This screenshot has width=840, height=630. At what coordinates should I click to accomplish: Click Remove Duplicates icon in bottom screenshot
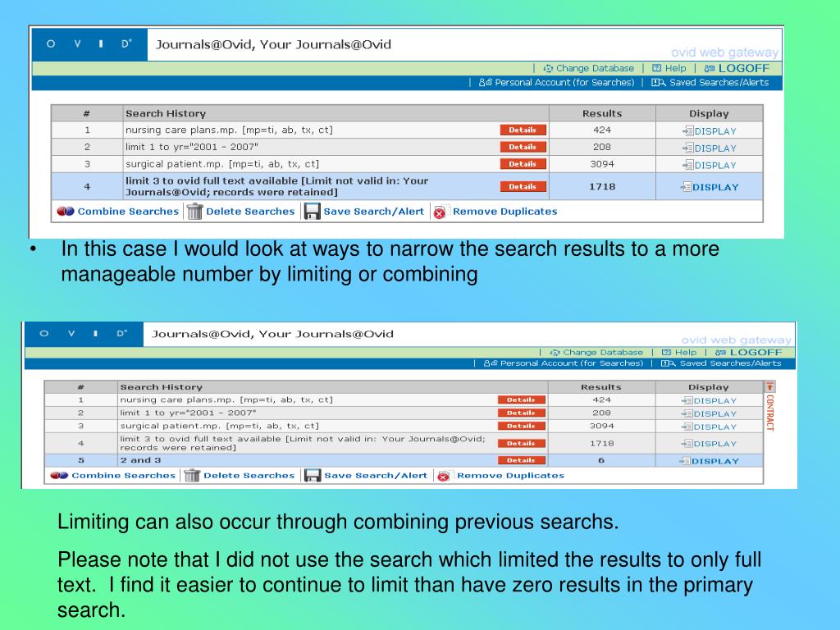point(444,476)
